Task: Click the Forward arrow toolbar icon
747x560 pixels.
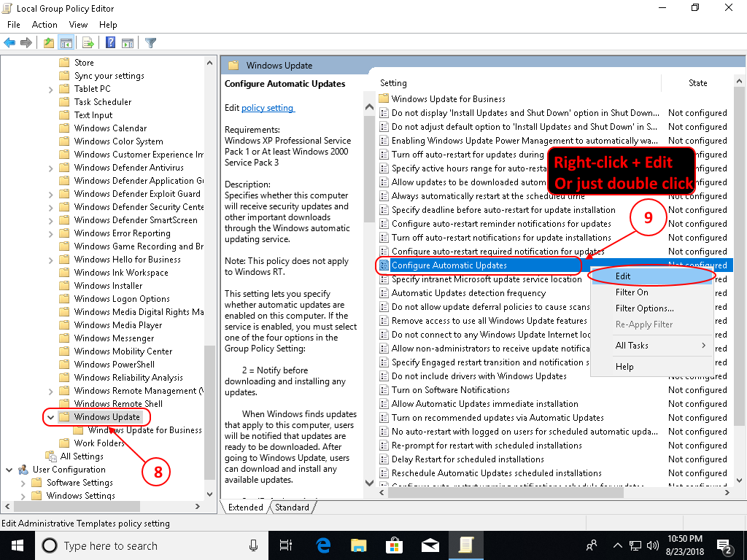Action: [26, 43]
